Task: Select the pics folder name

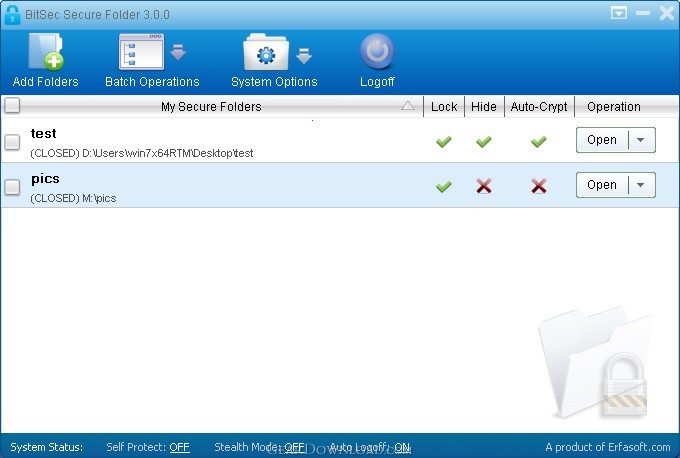Action: 45,179
